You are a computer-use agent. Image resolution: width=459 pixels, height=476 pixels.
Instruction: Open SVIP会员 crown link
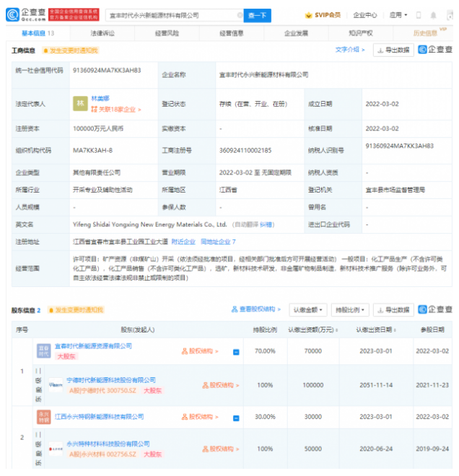323,15
